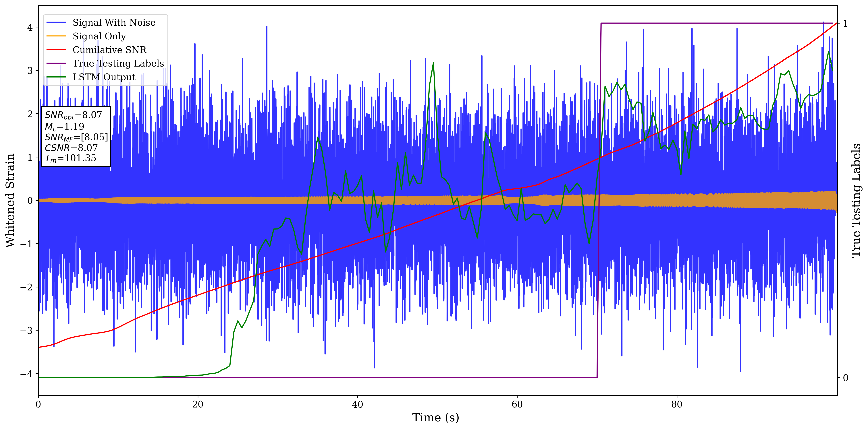Image resolution: width=868 pixels, height=429 pixels.
Task: Click the purple legend line swatch
Action: pos(56,63)
